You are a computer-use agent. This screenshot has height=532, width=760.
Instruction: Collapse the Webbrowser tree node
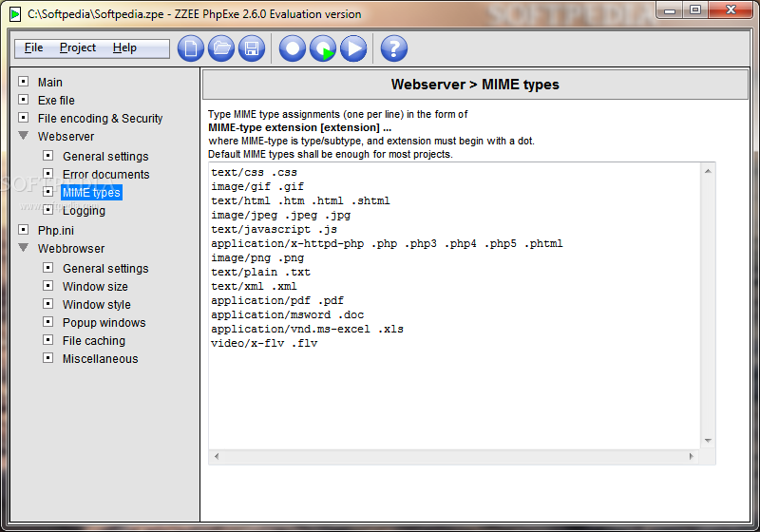click(23, 248)
